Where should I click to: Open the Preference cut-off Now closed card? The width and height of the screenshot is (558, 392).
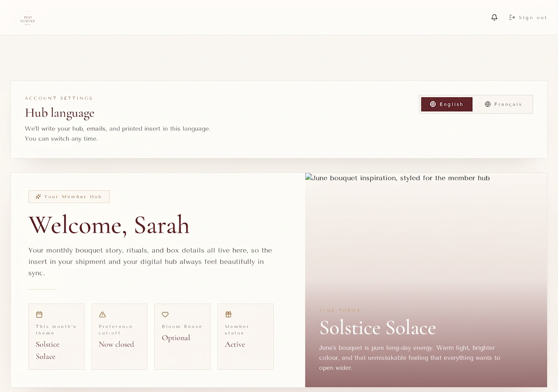(x=119, y=337)
